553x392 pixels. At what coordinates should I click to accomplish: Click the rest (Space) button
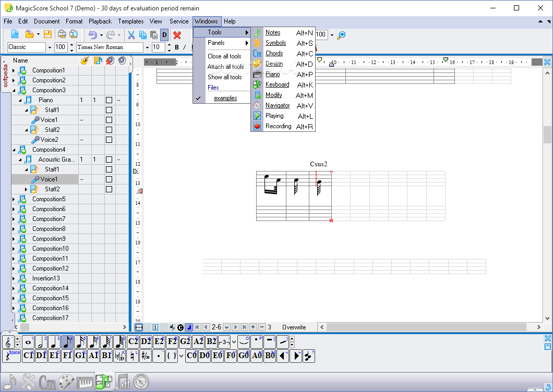(x=11, y=356)
